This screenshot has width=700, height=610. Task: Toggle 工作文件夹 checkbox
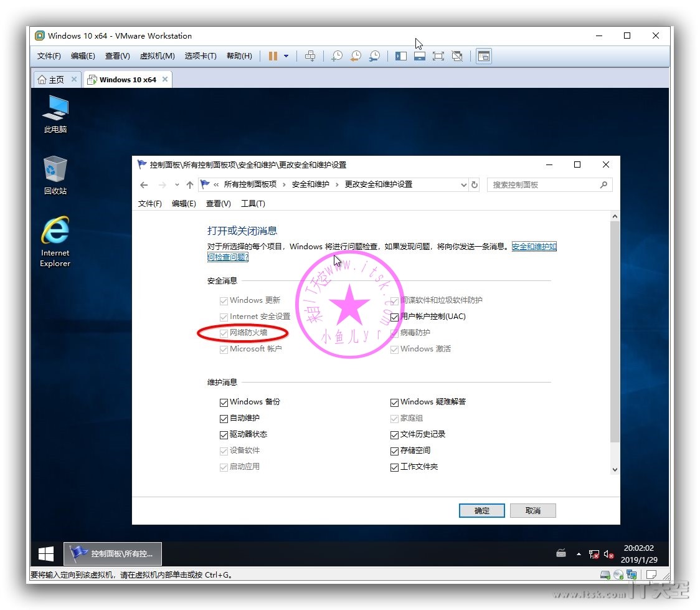[x=394, y=467]
